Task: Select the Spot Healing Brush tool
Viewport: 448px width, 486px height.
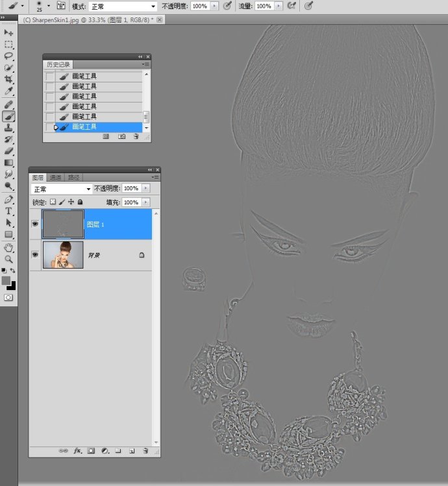Action: click(x=8, y=104)
